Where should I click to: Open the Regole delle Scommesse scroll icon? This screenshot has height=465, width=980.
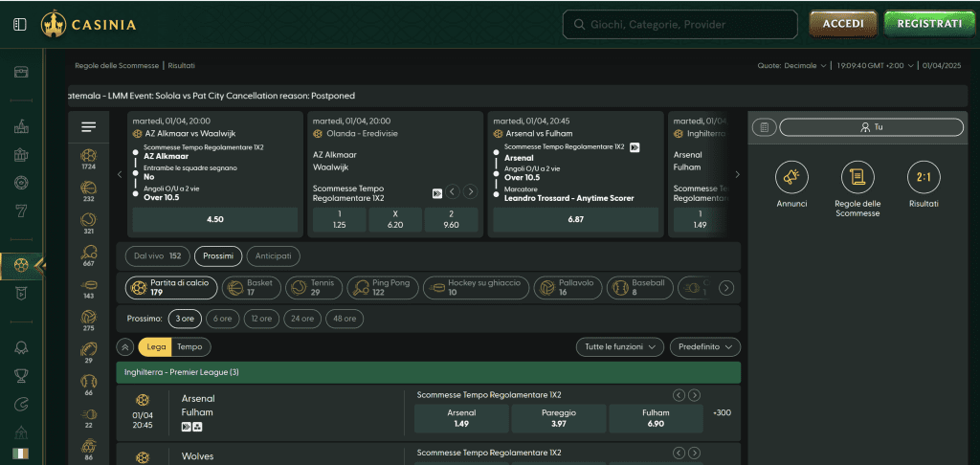click(x=857, y=177)
